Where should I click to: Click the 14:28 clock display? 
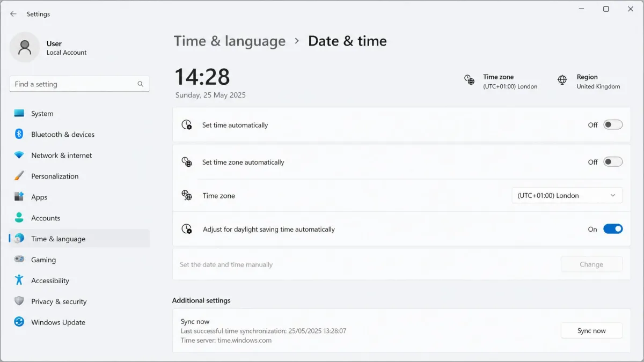(x=202, y=77)
